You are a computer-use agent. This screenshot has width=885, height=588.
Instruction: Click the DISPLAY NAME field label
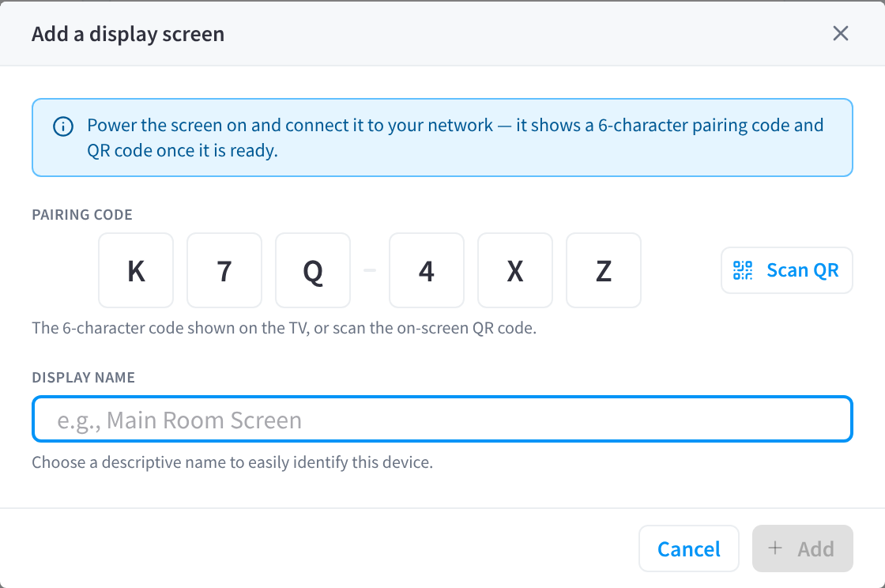click(x=84, y=377)
